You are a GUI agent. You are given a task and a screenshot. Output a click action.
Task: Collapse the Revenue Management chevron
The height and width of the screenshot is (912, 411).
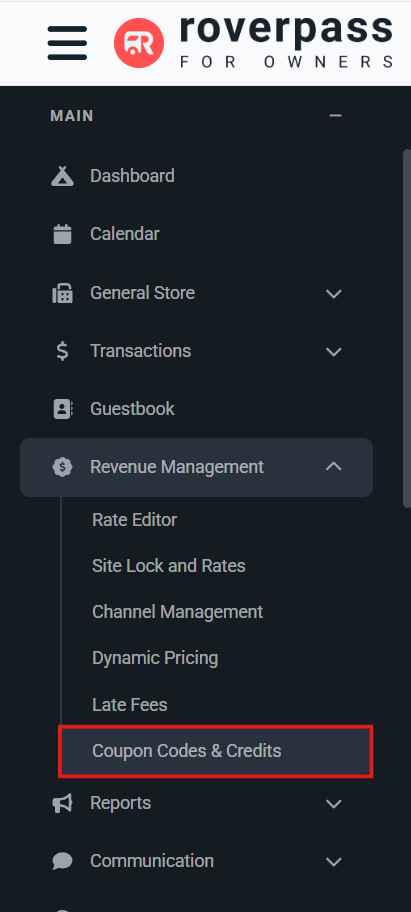click(334, 466)
